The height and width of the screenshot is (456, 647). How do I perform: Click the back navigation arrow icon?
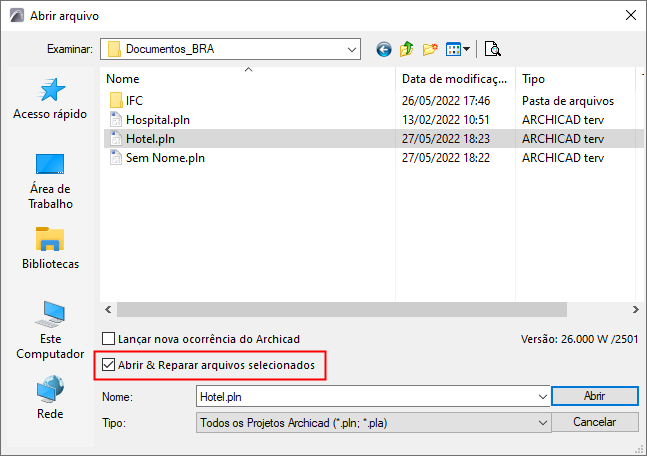coord(384,48)
